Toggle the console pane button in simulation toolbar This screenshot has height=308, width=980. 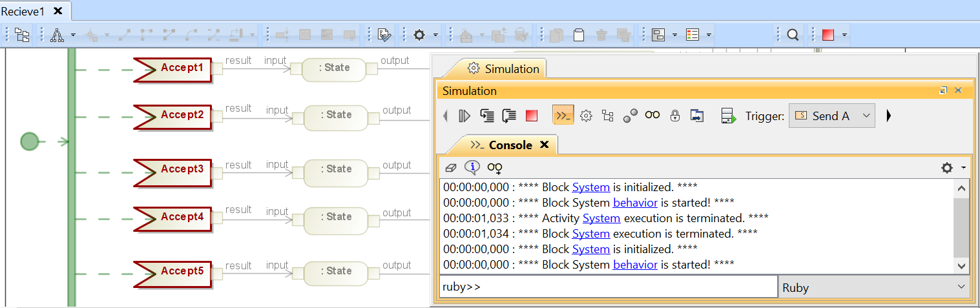coord(563,116)
